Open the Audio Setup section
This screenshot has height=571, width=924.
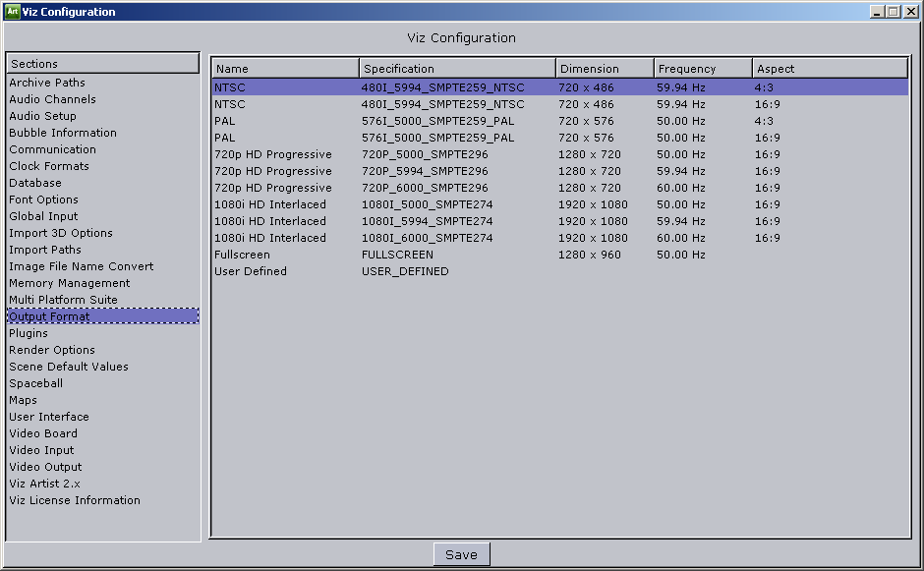pyautogui.click(x=42, y=116)
